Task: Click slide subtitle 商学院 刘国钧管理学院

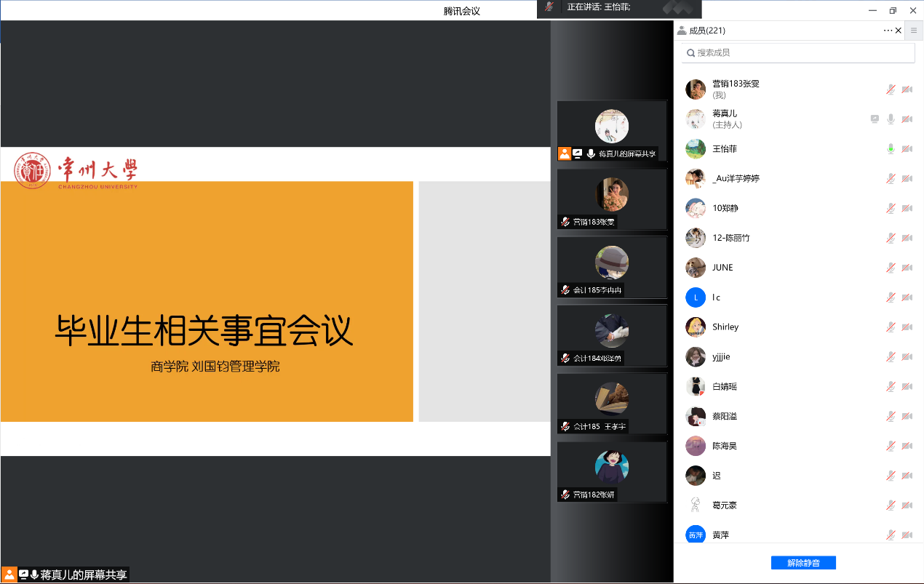Action: click(x=215, y=367)
